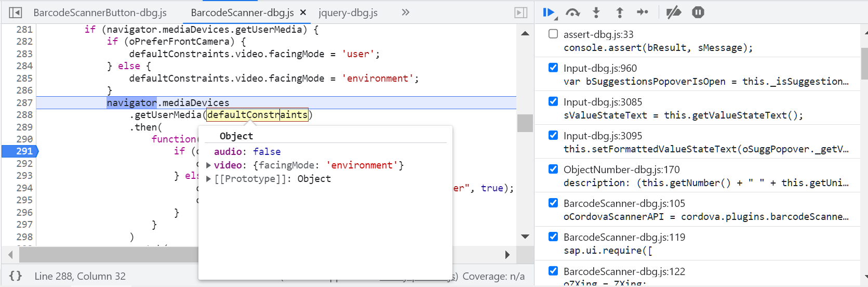Click Coverage: n/a status text
Image resolution: width=868 pixels, height=287 pixels.
[493, 276]
